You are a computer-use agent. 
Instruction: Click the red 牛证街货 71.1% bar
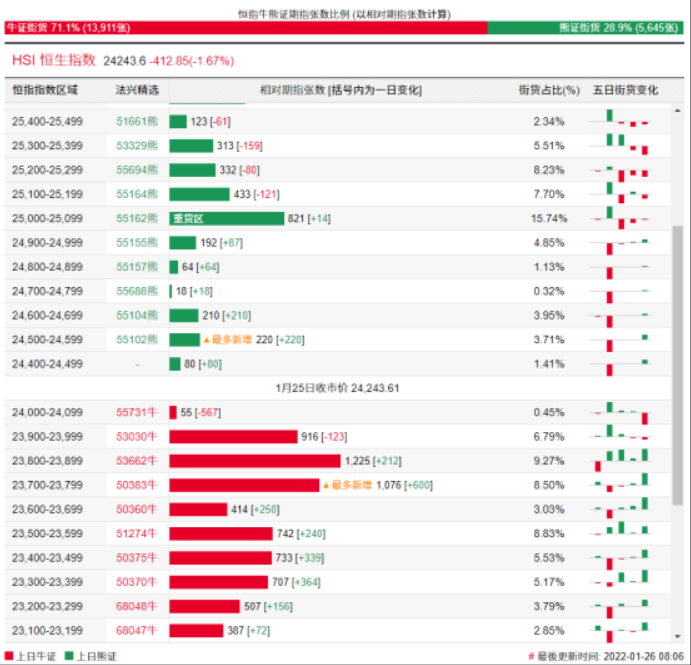[246, 28]
